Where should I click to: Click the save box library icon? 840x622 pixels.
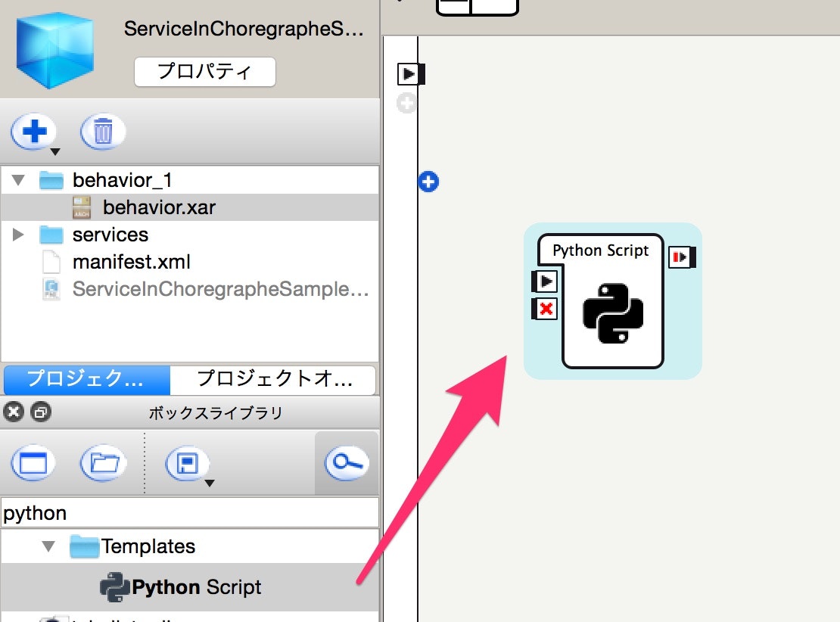pyautogui.click(x=187, y=463)
